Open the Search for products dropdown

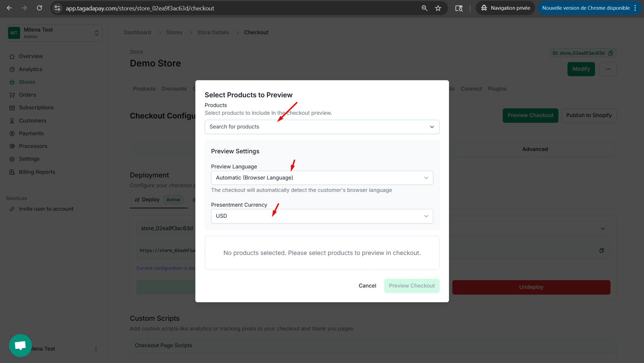click(322, 127)
